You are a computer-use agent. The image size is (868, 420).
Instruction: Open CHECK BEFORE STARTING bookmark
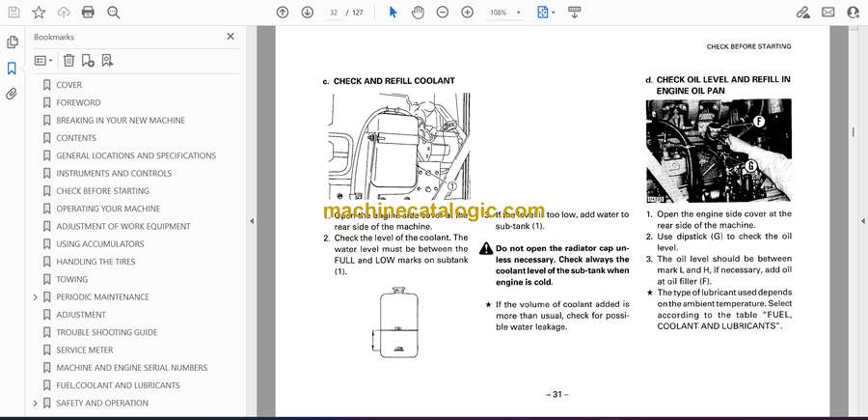tap(102, 191)
